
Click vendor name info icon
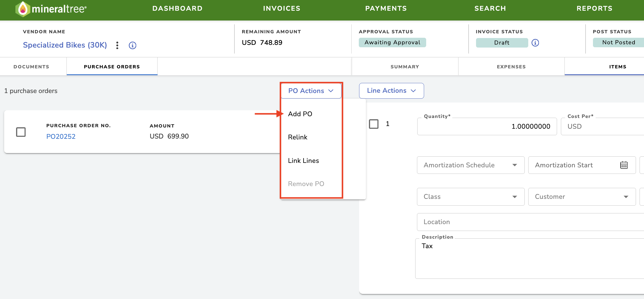click(132, 45)
